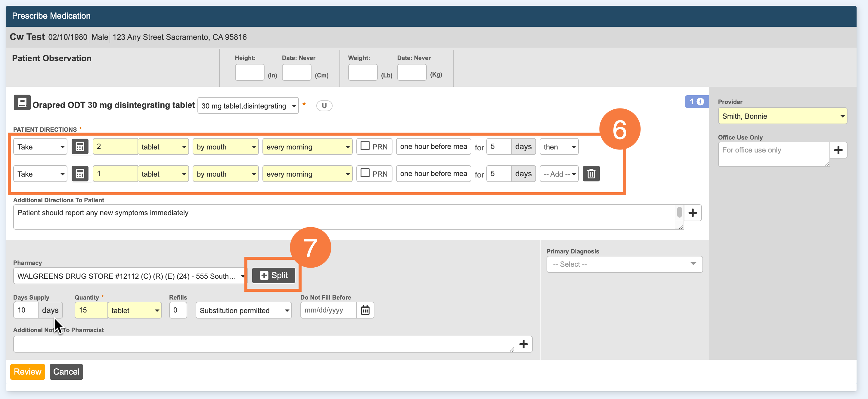The height and width of the screenshot is (399, 868).
Task: Toggle the U pill button beside strength
Action: 324,105
